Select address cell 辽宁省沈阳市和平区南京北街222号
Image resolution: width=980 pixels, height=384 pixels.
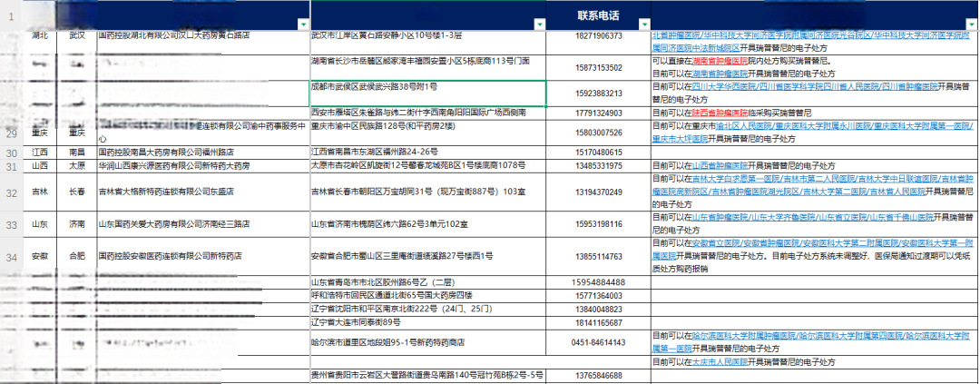(x=428, y=310)
